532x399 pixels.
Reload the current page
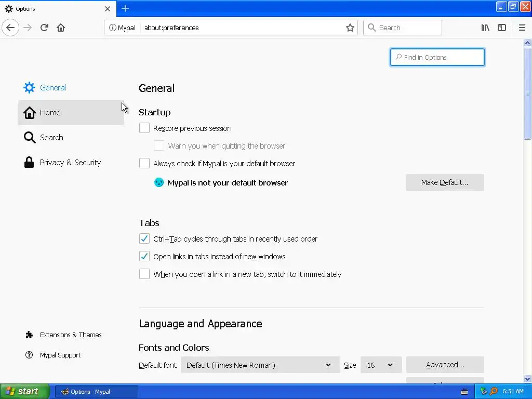[x=44, y=28]
